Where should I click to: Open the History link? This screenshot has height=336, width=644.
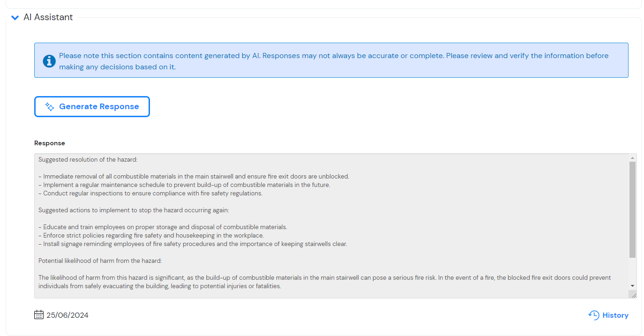pos(614,315)
